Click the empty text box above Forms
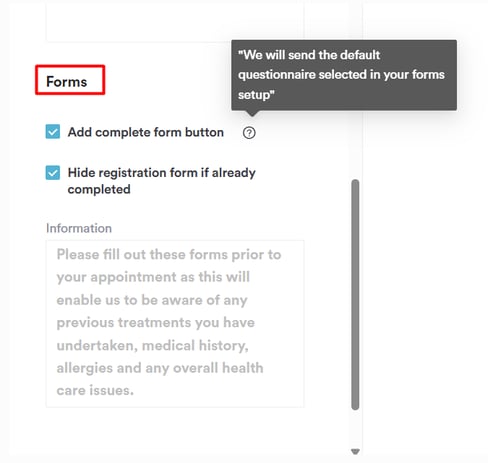Viewport: 488px width, 463px height. [175, 21]
